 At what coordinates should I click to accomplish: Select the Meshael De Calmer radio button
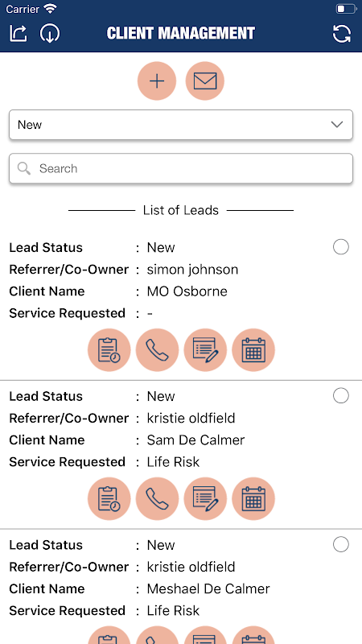340,545
